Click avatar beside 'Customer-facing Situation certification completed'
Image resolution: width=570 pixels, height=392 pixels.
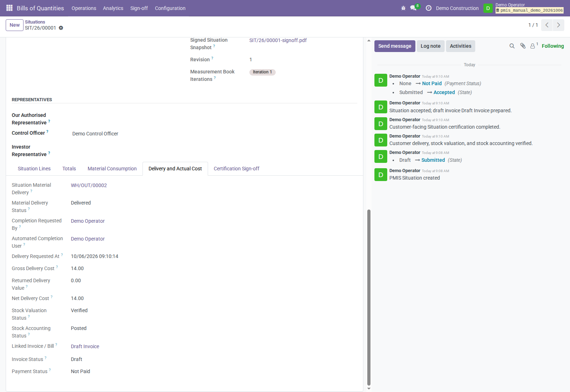381,124
